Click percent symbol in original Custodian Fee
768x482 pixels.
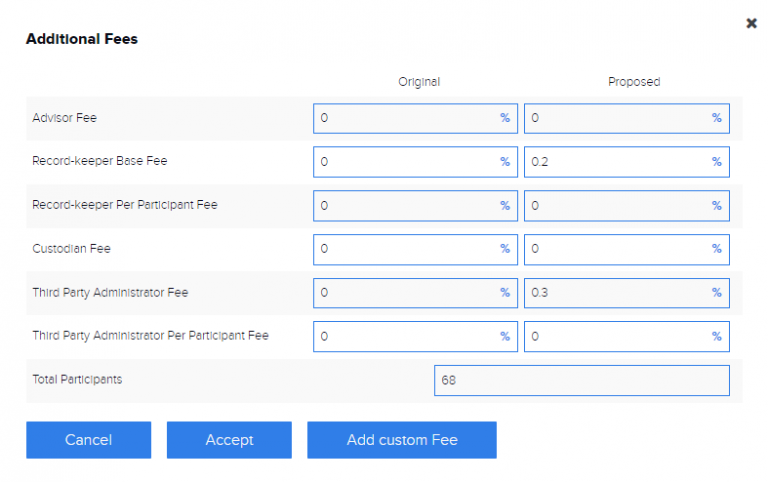click(505, 249)
